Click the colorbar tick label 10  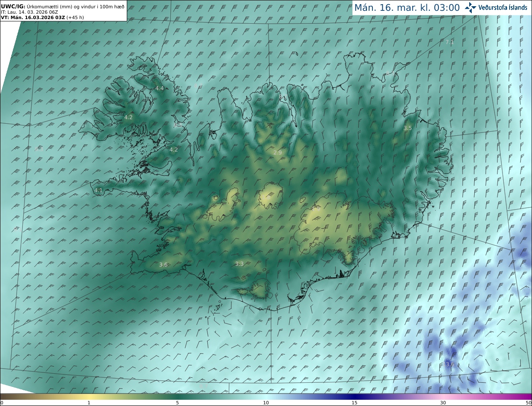266,403
